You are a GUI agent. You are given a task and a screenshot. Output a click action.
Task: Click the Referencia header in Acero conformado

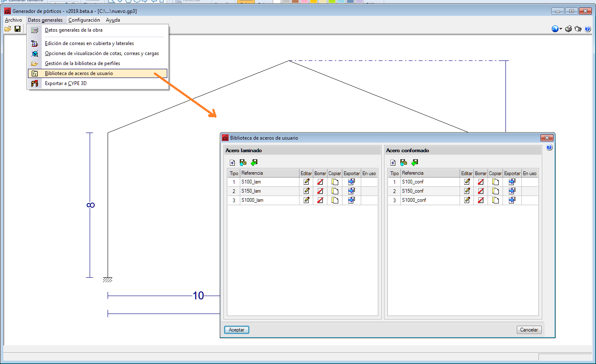430,173
